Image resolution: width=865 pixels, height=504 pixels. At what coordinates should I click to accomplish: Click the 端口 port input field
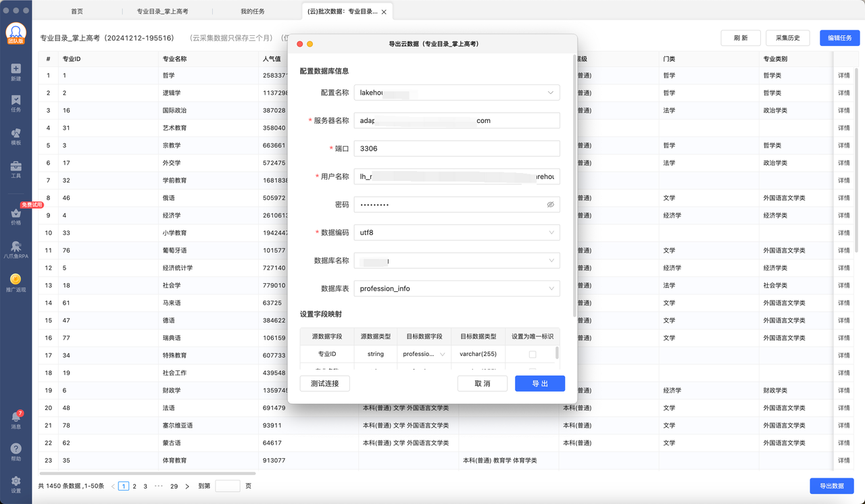click(459, 149)
